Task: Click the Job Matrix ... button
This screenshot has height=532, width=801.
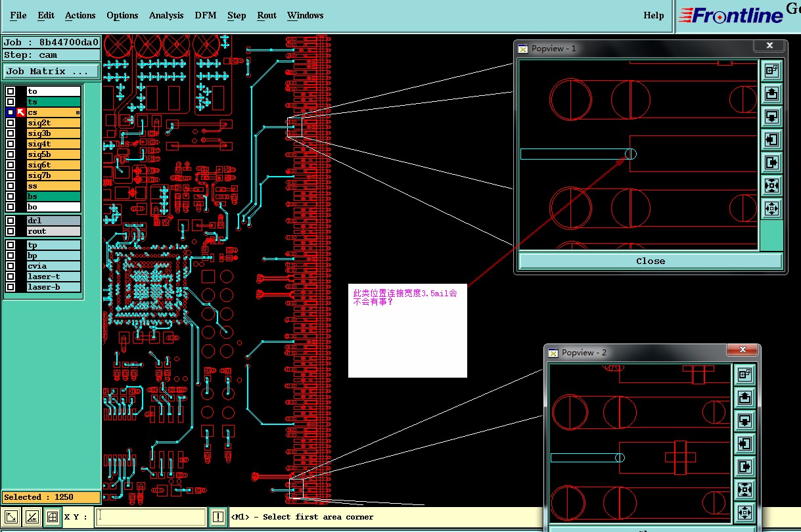Action: click(x=51, y=71)
